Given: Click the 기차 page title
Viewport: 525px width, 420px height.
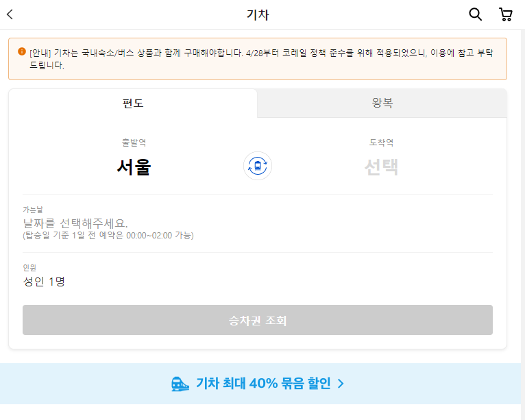Looking at the screenshot, I should [x=258, y=14].
